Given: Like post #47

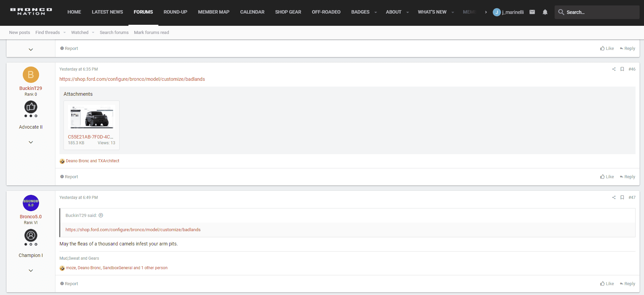Looking at the screenshot, I should [x=607, y=284].
